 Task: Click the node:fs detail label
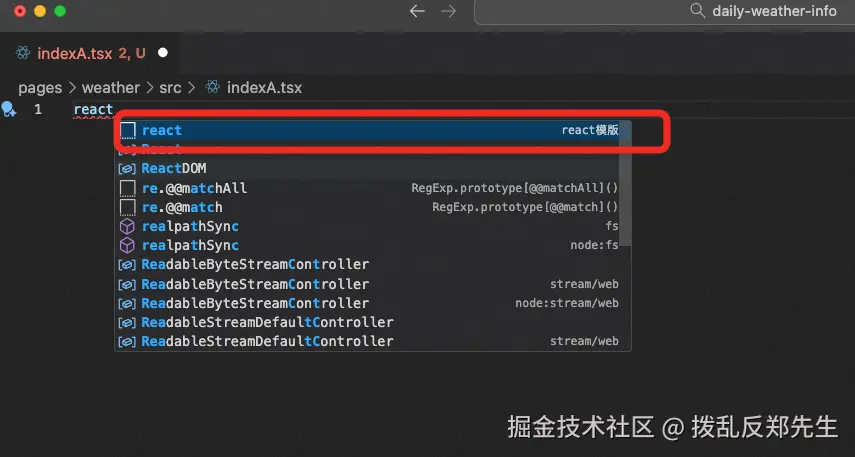click(x=594, y=245)
